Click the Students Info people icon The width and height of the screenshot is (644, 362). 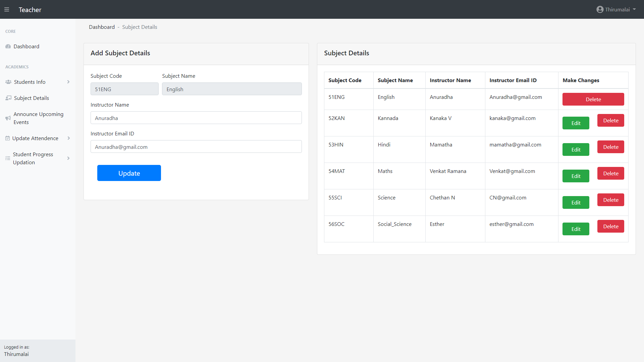pos(8,82)
